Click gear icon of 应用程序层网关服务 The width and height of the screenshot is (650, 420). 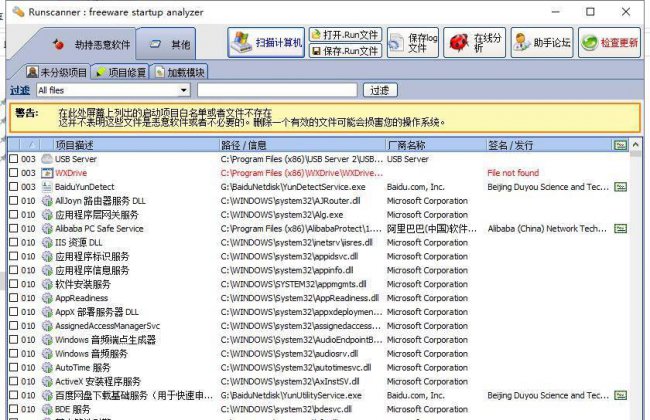(47, 214)
